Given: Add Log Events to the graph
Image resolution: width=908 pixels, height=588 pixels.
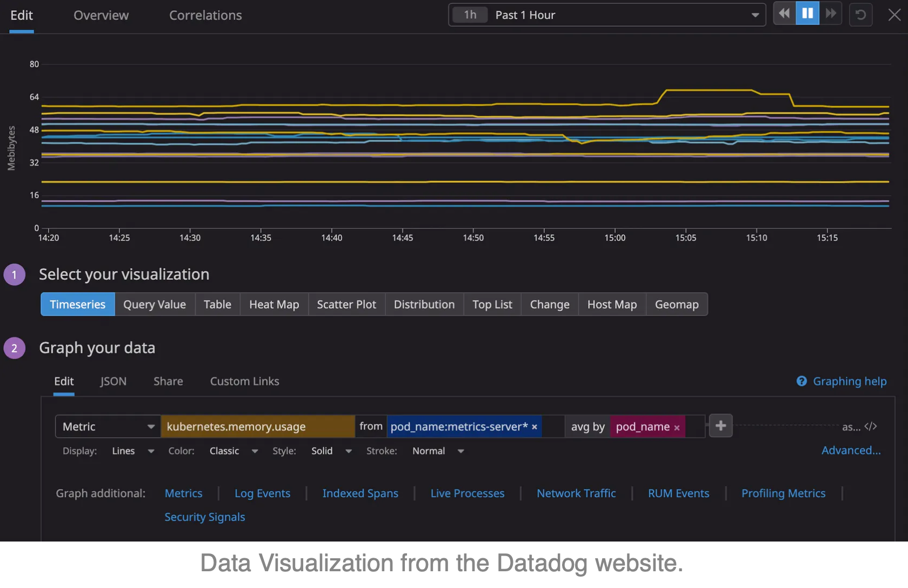Looking at the screenshot, I should point(263,493).
